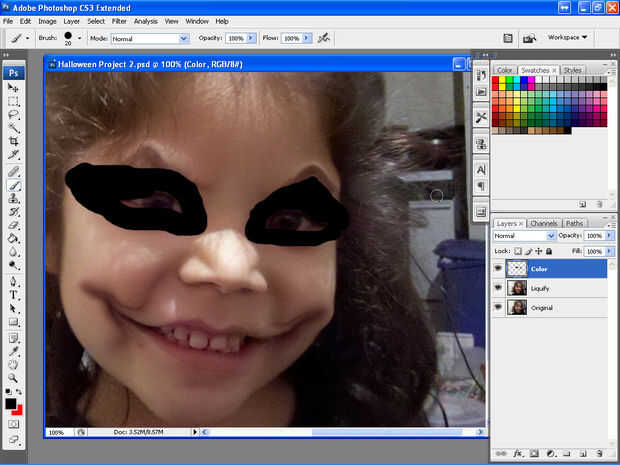Select the Hand tool

[13, 365]
